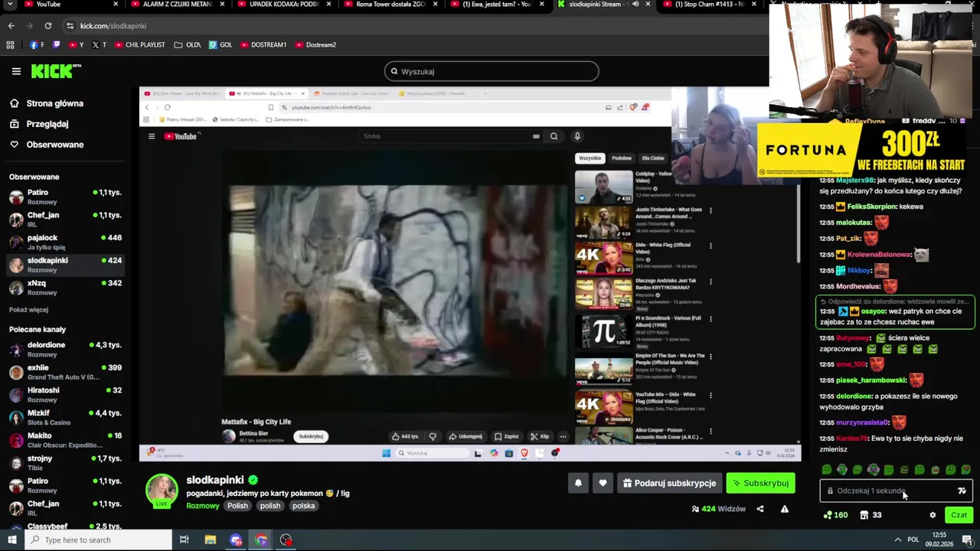Open the Twitch bookmark icon
Image resolution: width=980 pixels, height=551 pixels.
[x=56, y=44]
